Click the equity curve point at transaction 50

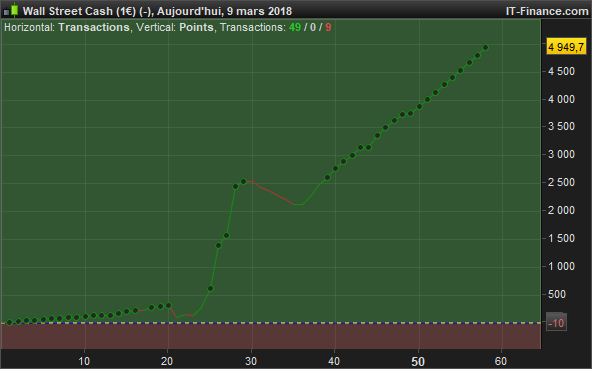tap(419, 107)
